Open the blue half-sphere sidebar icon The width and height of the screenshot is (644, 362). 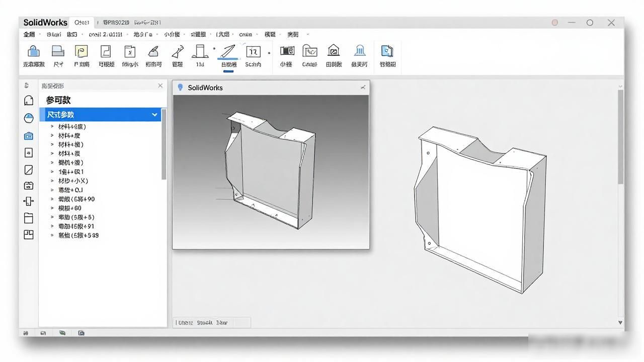point(29,118)
